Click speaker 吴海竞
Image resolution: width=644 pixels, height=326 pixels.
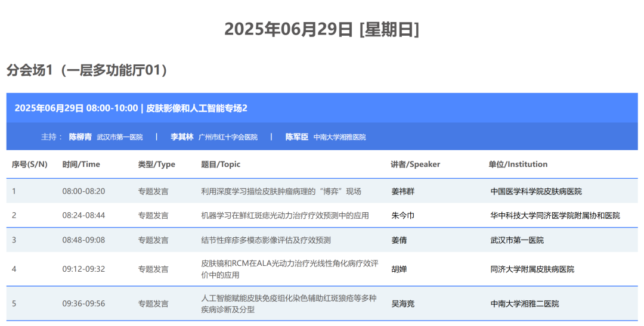403,303
